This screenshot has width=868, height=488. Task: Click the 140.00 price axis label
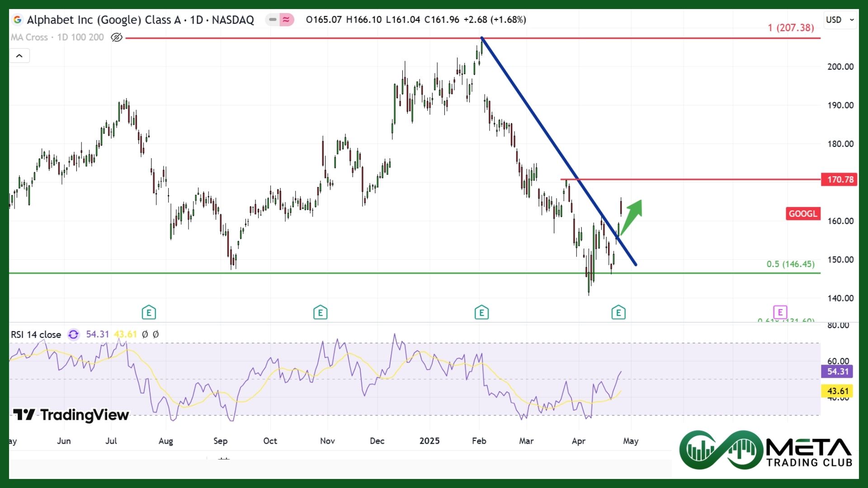click(840, 299)
